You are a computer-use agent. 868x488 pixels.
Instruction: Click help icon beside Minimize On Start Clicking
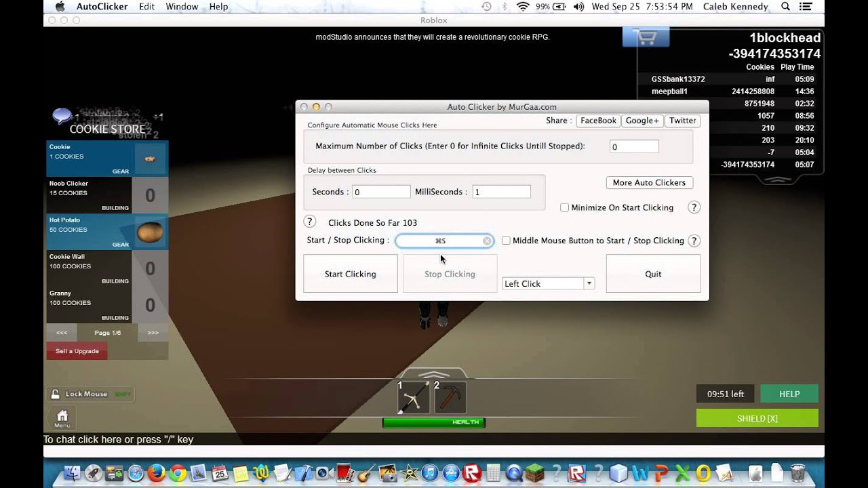[x=694, y=207]
